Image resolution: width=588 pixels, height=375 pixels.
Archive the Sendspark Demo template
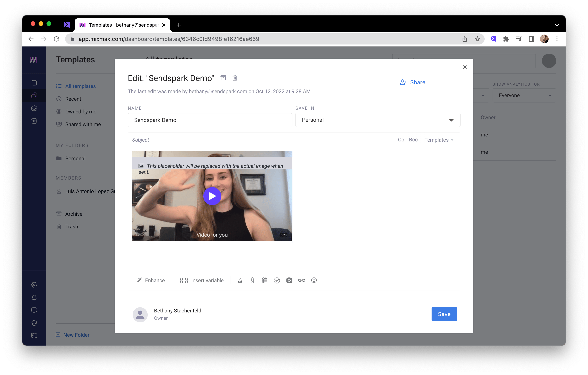tap(223, 78)
